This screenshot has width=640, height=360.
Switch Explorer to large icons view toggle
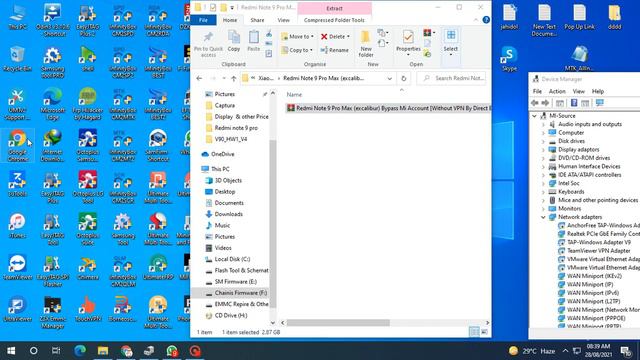(x=484, y=332)
